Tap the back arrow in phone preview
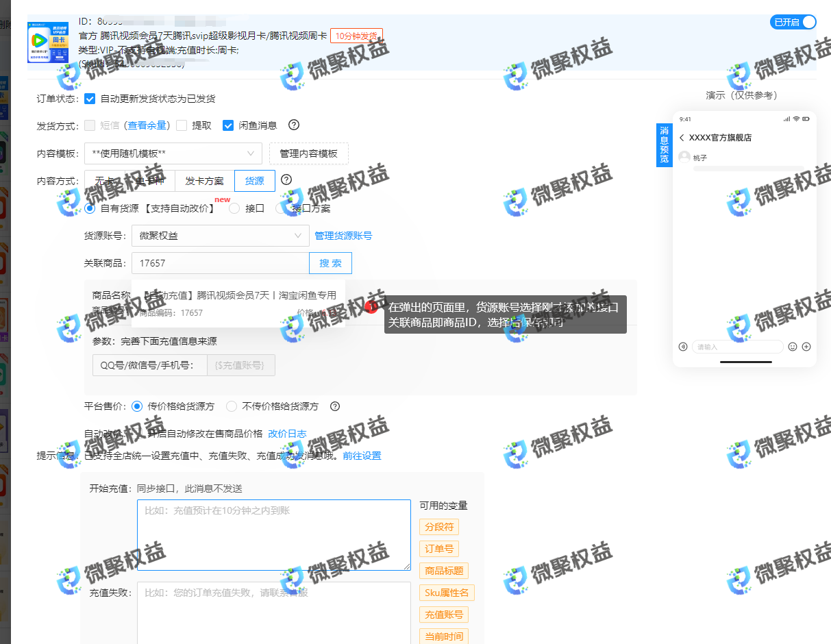This screenshot has height=644, width=831. (682, 138)
